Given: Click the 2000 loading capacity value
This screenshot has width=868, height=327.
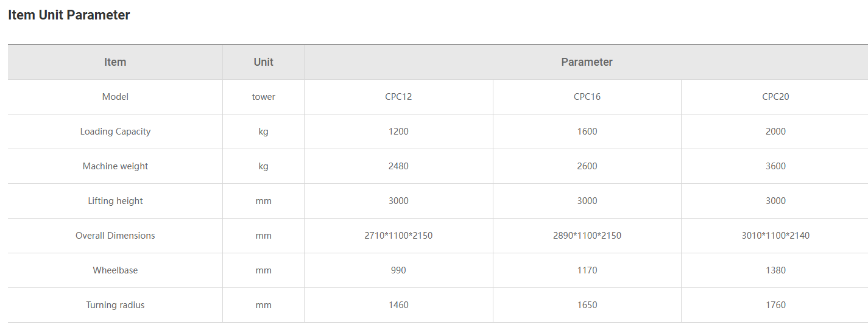Looking at the screenshot, I should tap(775, 132).
